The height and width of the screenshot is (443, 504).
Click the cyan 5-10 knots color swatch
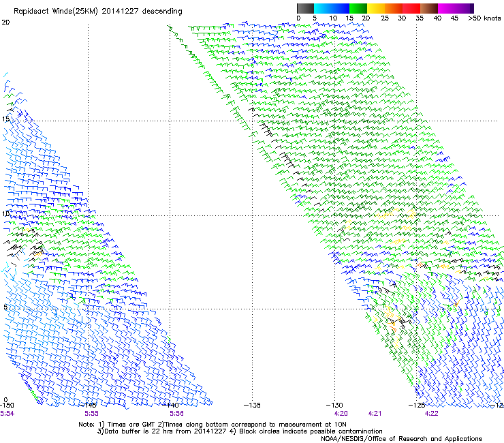tap(323, 8)
